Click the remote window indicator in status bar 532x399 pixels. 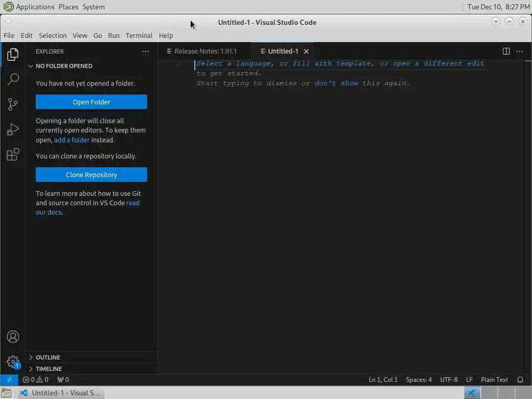(9, 380)
